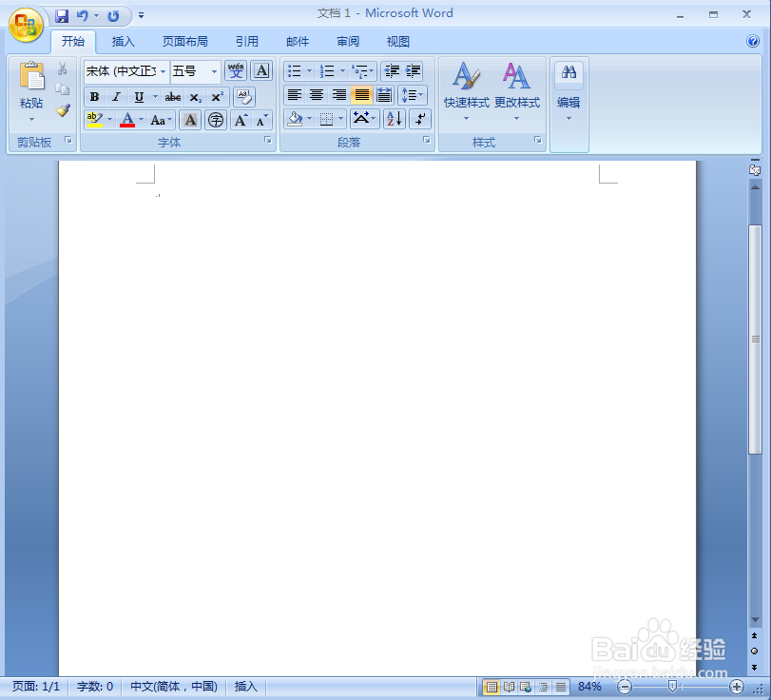The height and width of the screenshot is (700, 771).
Task: Toggle 插入 overtype mode in status bar
Action: [246, 687]
